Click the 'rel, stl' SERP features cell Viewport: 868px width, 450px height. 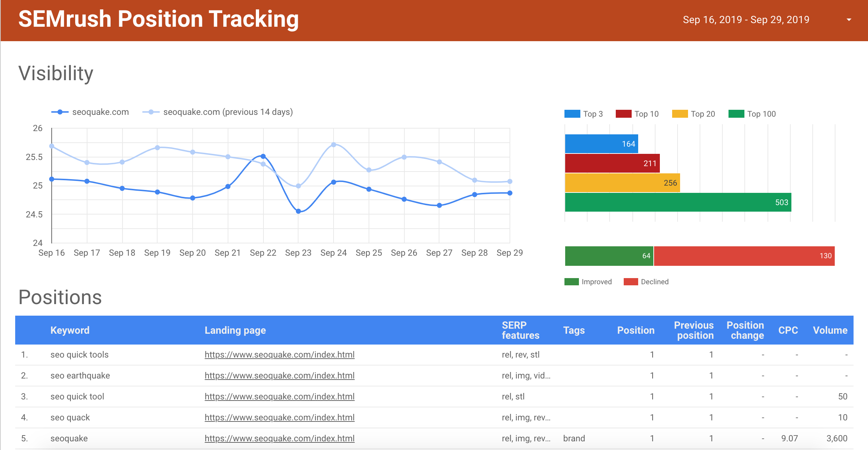point(513,397)
